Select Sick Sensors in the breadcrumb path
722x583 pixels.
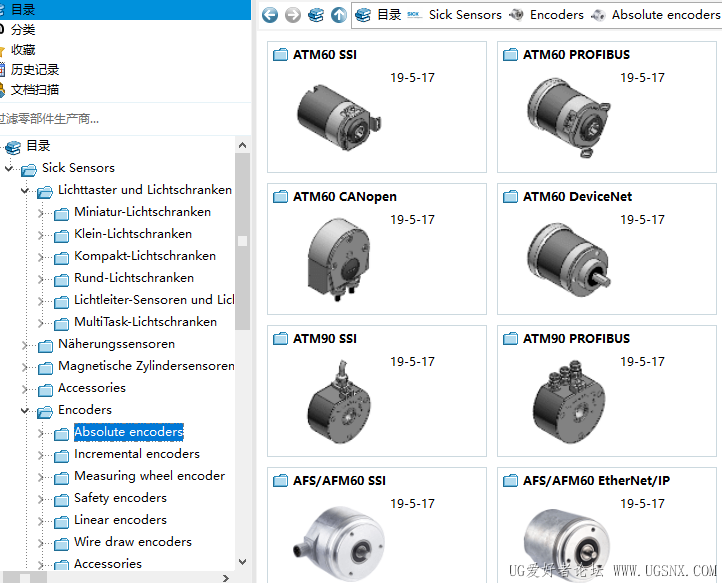point(465,15)
